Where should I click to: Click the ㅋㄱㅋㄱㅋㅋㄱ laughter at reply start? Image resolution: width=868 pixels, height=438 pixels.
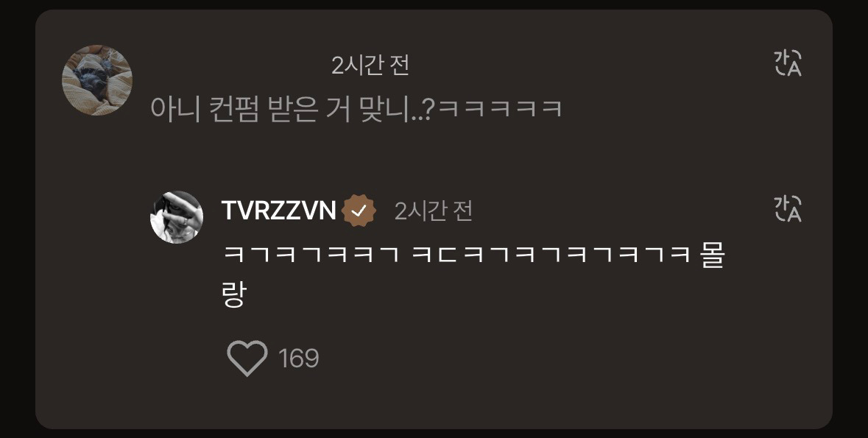pyautogui.click(x=311, y=255)
